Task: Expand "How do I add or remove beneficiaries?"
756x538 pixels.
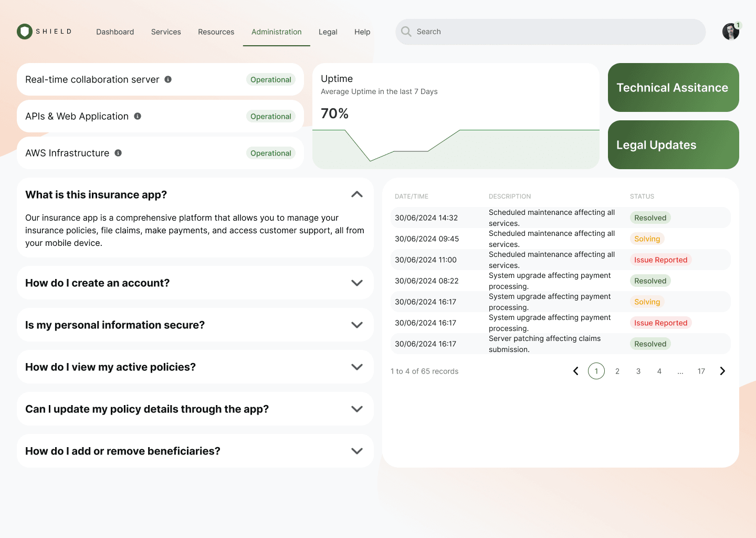Action: pos(357,451)
